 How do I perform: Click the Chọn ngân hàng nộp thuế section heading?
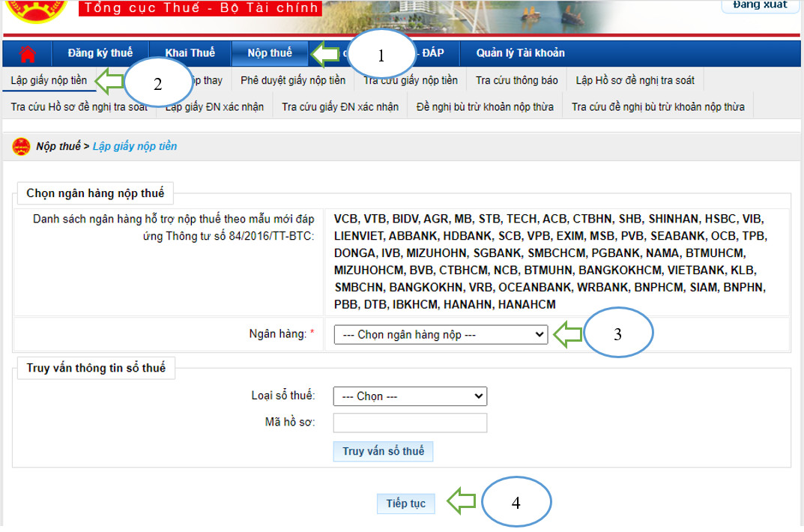click(x=95, y=193)
